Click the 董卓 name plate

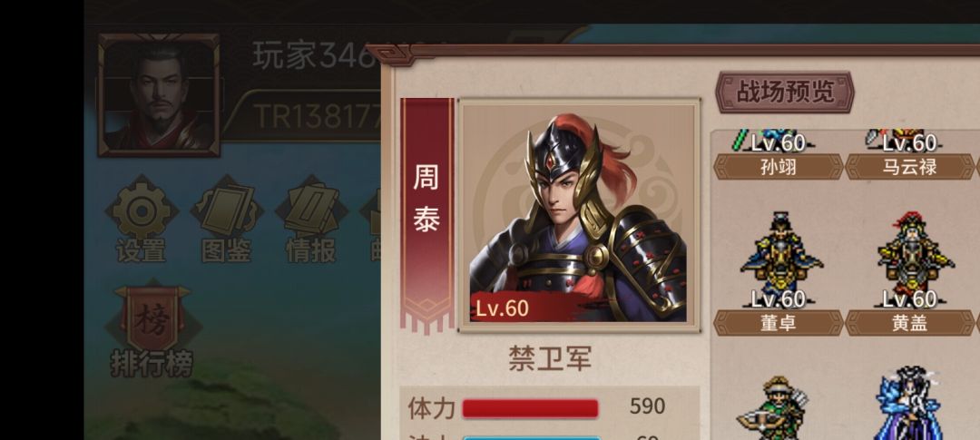coord(779,323)
